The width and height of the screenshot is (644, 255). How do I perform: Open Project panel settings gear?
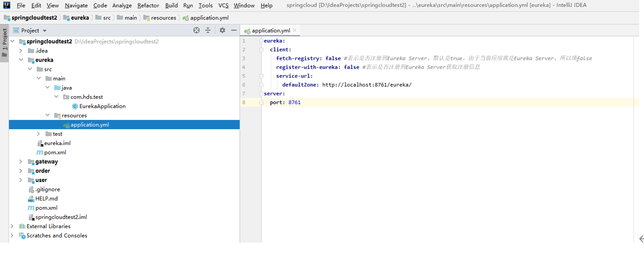coord(223,30)
